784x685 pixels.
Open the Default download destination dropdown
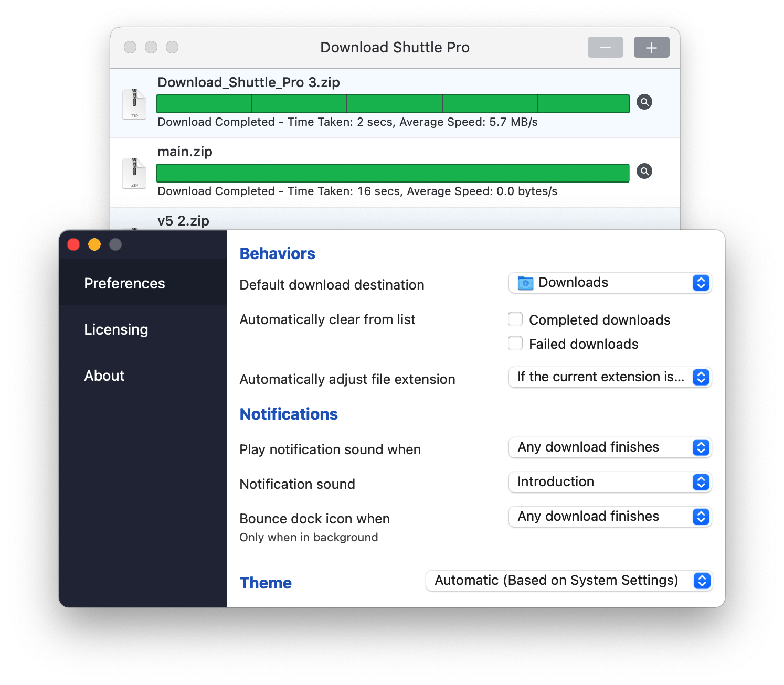click(610, 283)
